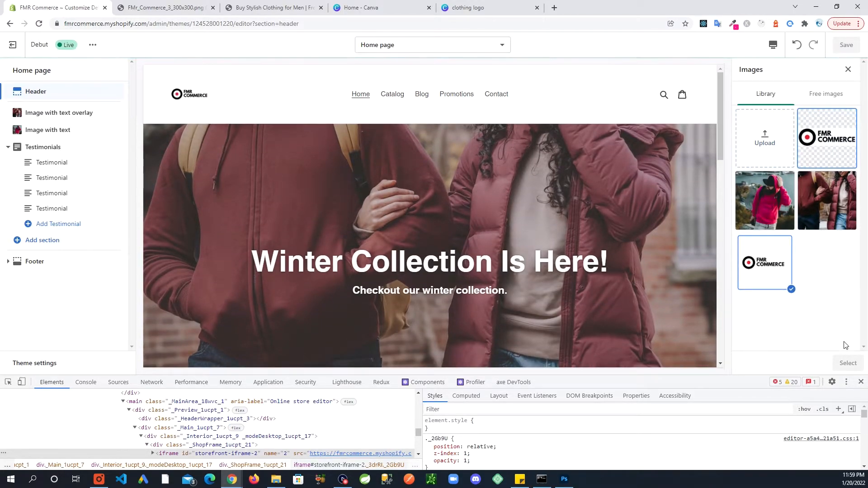Collapse the _ShopFrame_1ucpt_21 div node
Viewport: 868px width, 488px height.
click(x=147, y=445)
